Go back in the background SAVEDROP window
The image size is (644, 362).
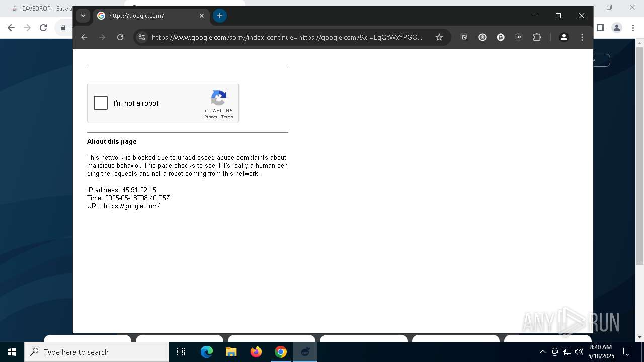coord(11,28)
